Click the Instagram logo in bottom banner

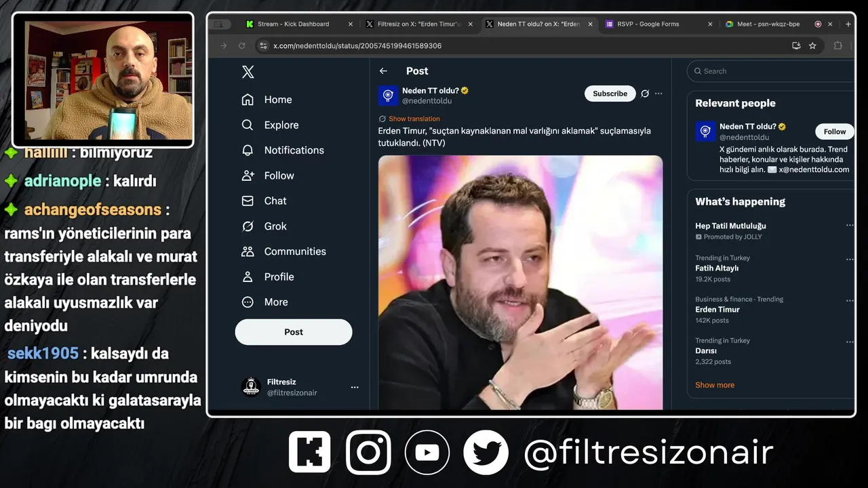click(368, 452)
